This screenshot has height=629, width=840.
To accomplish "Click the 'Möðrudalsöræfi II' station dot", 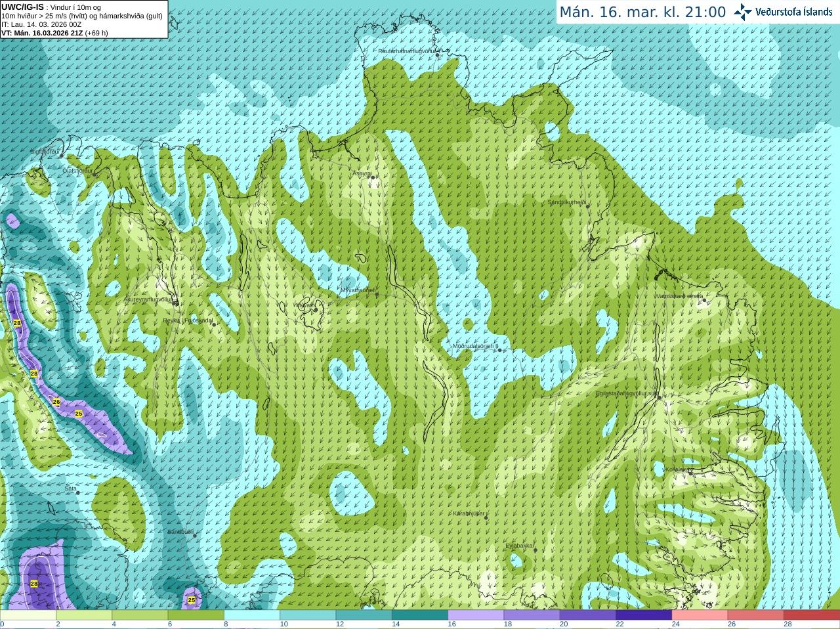I will [x=500, y=351].
